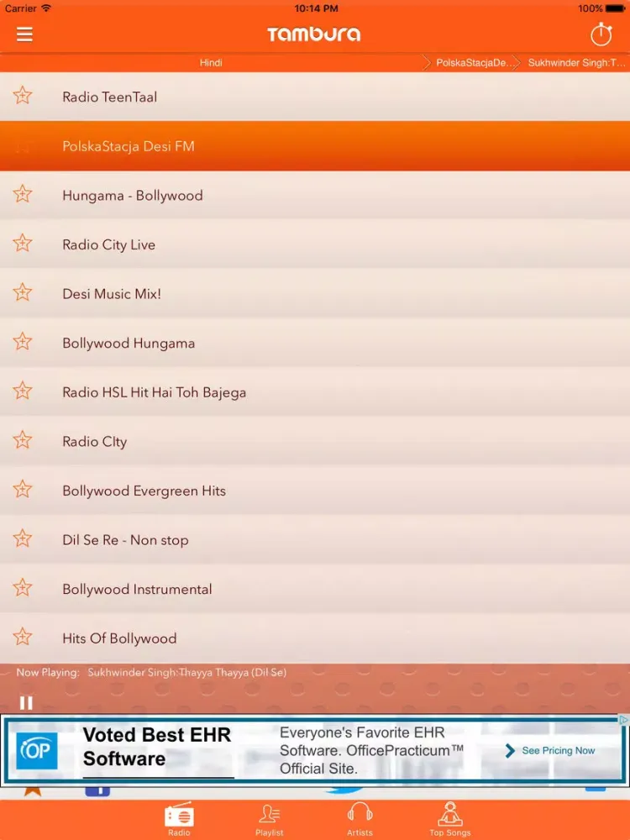The width and height of the screenshot is (630, 840).
Task: Favorite Radio TeenTaal with its star
Action: [x=23, y=96]
